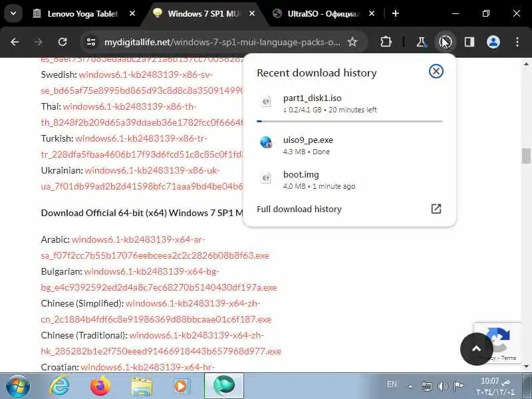This screenshot has width=532, height=399.
Task: Download the Thai x86 language pack link
Action: (x=142, y=114)
